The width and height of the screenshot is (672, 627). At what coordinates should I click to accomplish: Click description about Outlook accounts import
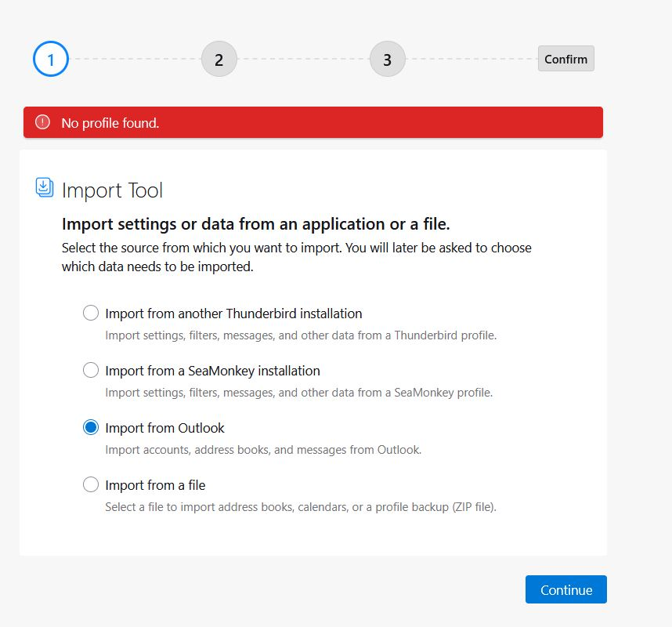(x=263, y=450)
